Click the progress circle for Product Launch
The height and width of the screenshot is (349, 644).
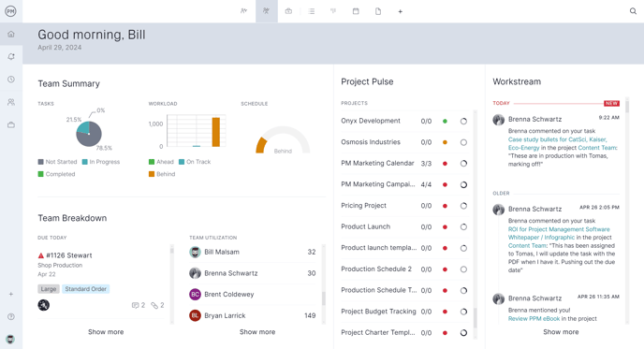(x=463, y=227)
